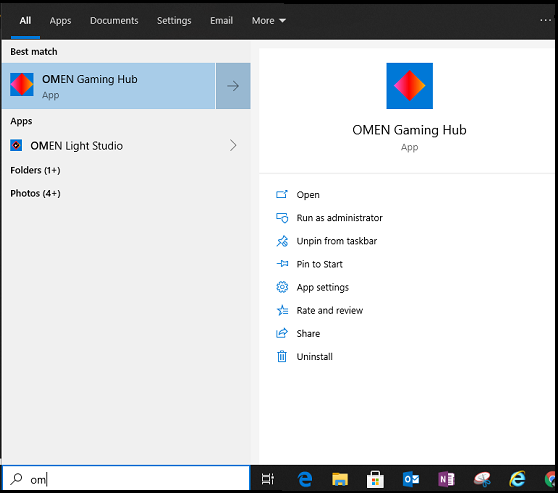The height and width of the screenshot is (493, 558).
Task: Click the large OMEN Gaming Hub logo
Action: [x=410, y=86]
